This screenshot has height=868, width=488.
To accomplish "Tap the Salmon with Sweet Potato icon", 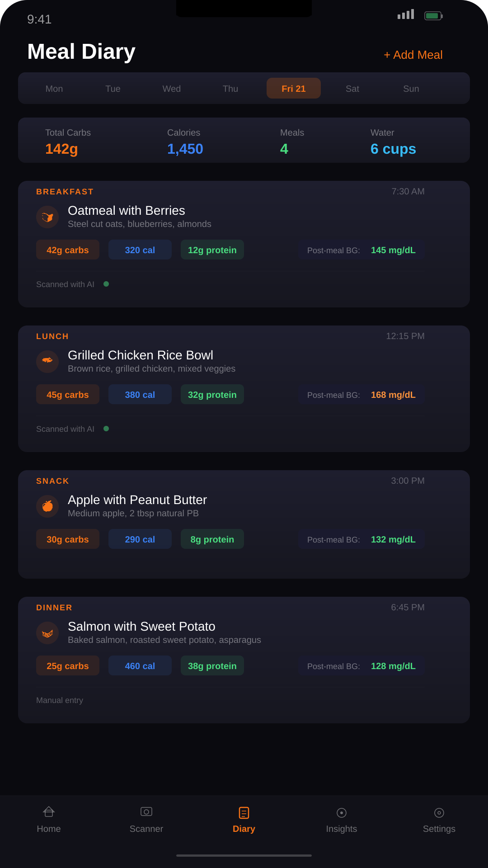I will [x=47, y=633].
